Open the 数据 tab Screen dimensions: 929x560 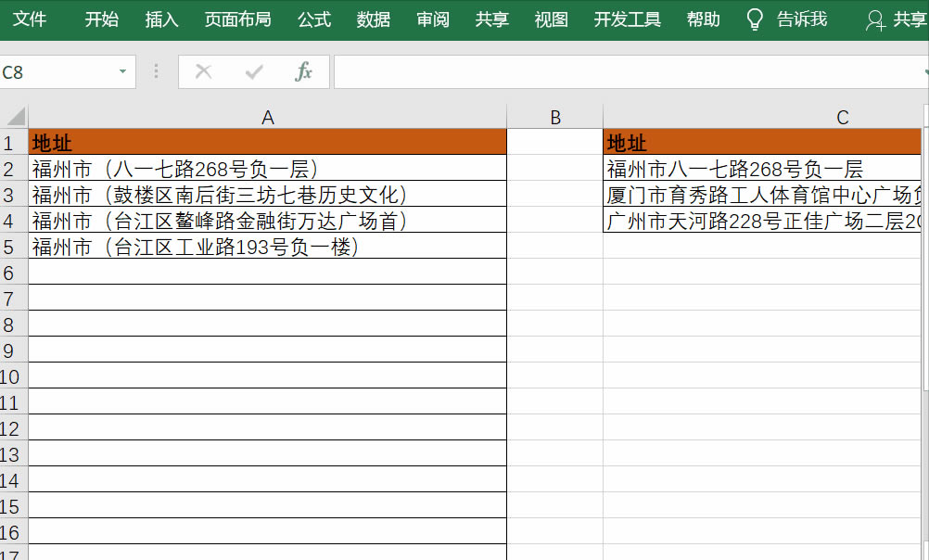pyautogui.click(x=372, y=19)
